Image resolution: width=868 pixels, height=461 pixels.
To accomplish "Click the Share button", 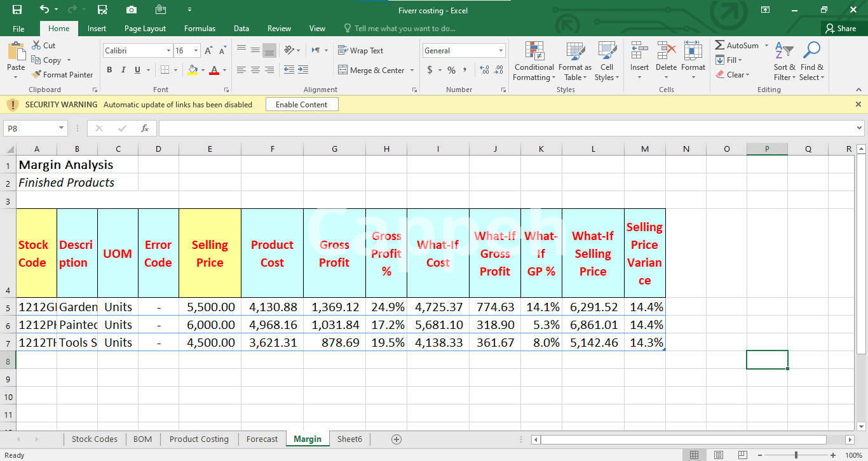I will [840, 29].
